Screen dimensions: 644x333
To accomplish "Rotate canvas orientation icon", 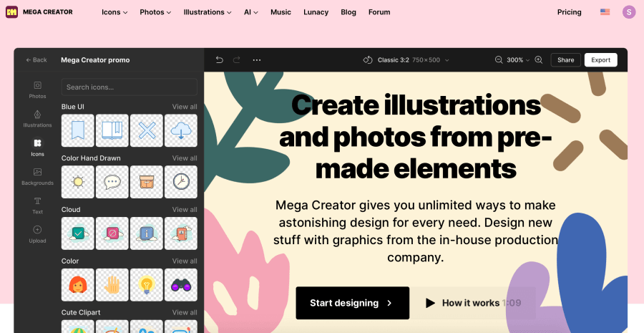I will pyautogui.click(x=368, y=60).
